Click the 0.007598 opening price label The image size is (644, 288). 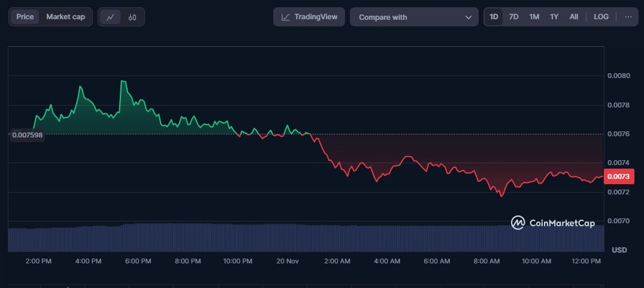click(26, 134)
